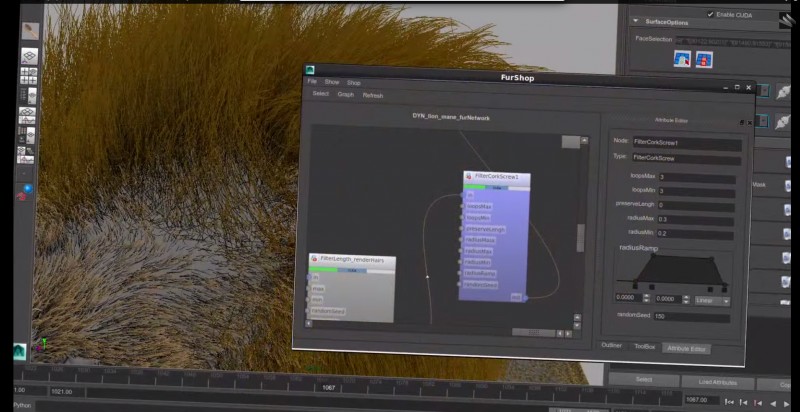Image resolution: width=800 pixels, height=412 pixels.
Task: Open the Show menu in FurShop
Action: point(332,82)
